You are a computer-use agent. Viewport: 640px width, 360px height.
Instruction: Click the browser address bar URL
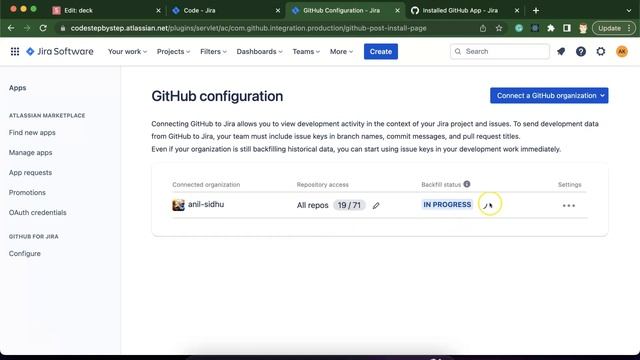click(248, 28)
